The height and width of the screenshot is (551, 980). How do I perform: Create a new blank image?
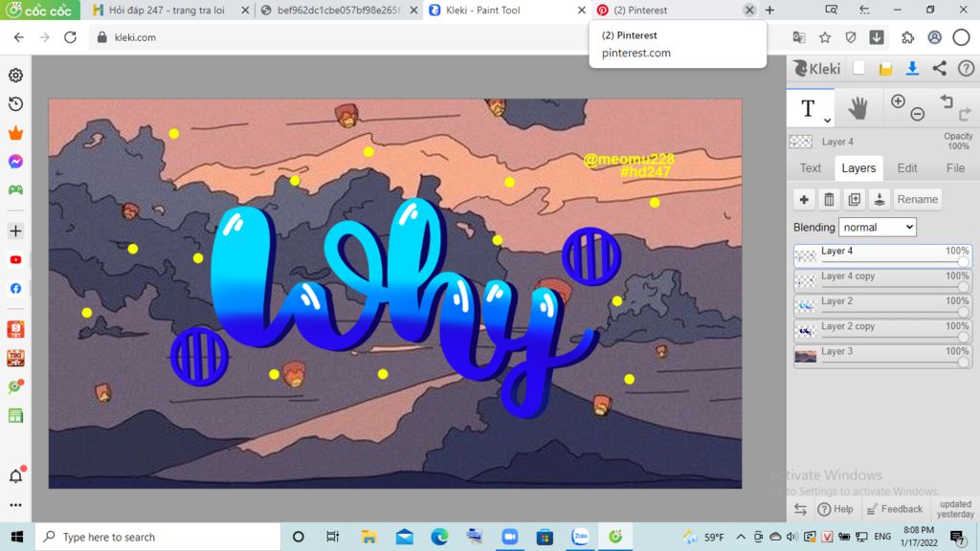coord(858,68)
